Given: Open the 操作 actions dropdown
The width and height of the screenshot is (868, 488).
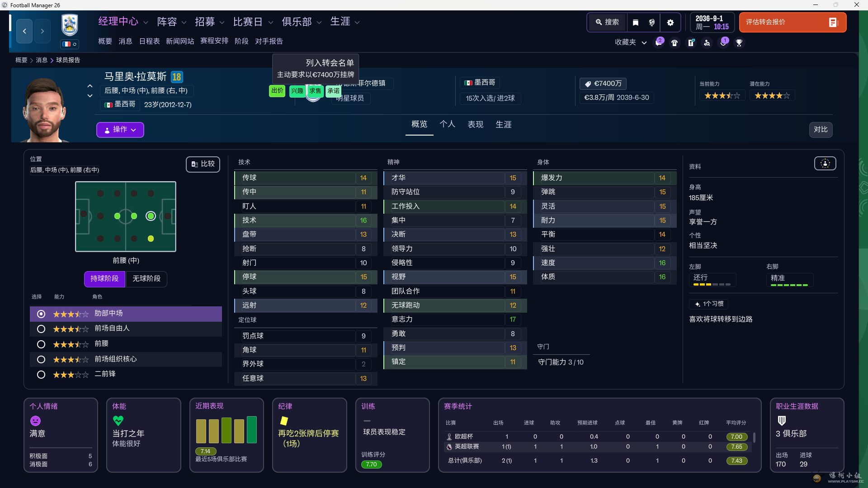Looking at the screenshot, I should [x=120, y=130].
